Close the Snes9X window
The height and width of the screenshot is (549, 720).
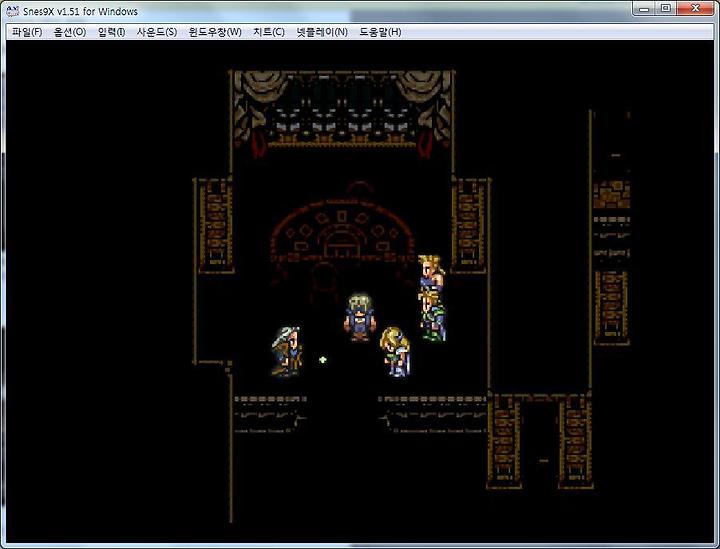coord(695,9)
